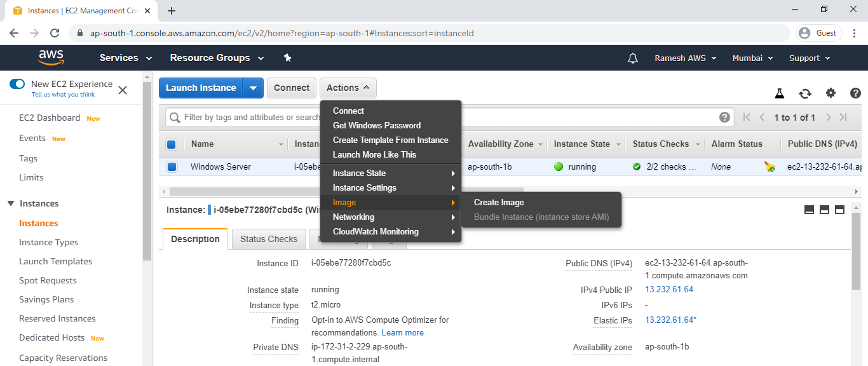The image size is (868, 366).
Task: Maximize the details pane layout icon
Action: [x=839, y=210]
